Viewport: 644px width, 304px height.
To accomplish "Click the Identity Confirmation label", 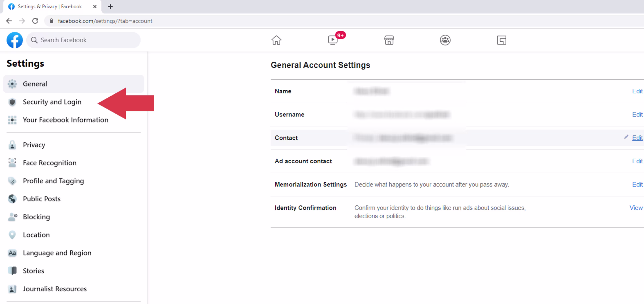I will coord(306,208).
